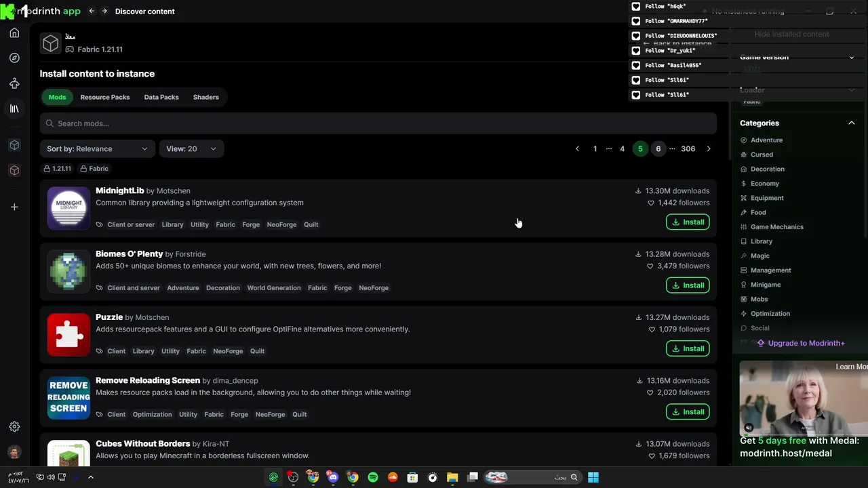Open Biomes O' Plenty globe icon
868x488 pixels.
pos(68,271)
